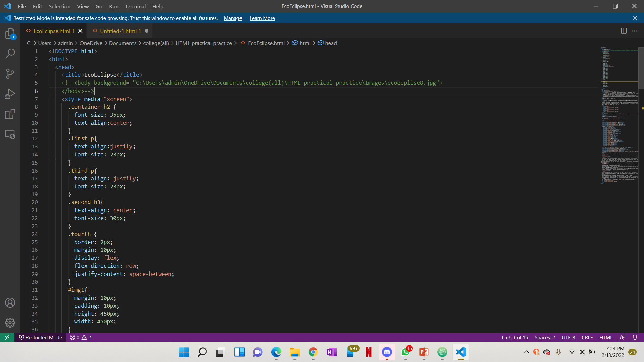
Task: Open the Accounts icon in the activity bar
Action: pyautogui.click(x=10, y=302)
